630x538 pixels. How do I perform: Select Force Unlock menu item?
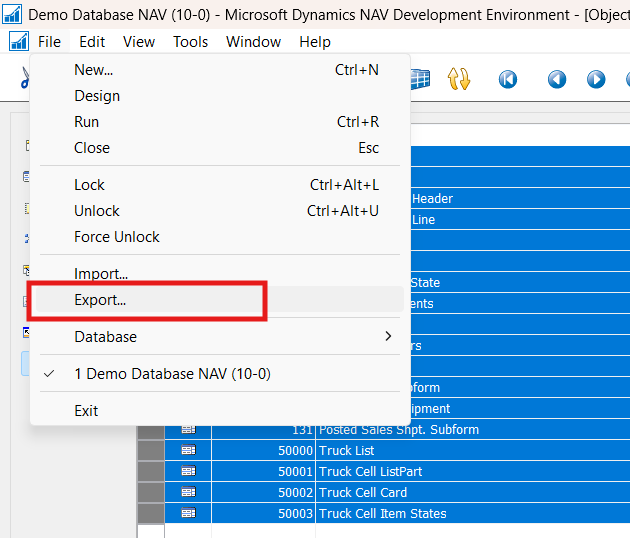tap(117, 237)
